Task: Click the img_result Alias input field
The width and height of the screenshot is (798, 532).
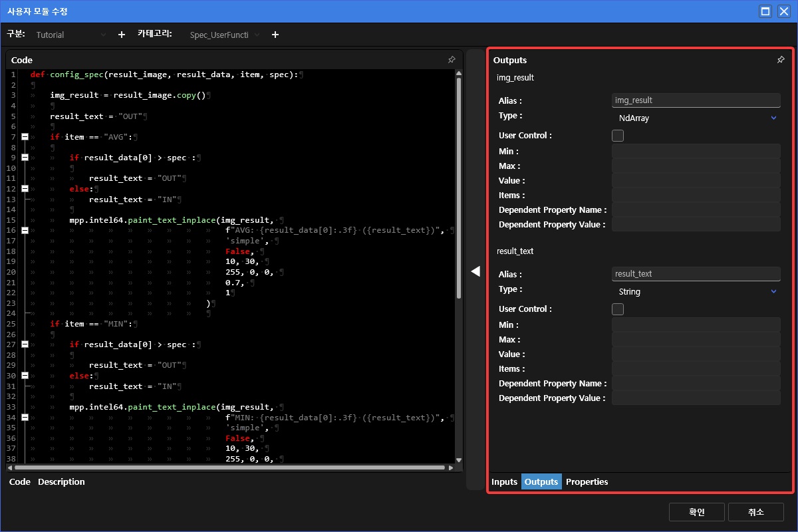Action: (x=695, y=100)
